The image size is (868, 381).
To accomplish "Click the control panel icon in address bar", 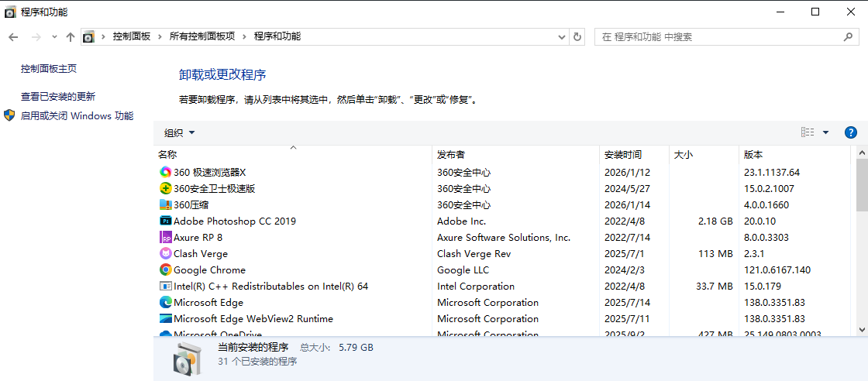I will pyautogui.click(x=88, y=37).
